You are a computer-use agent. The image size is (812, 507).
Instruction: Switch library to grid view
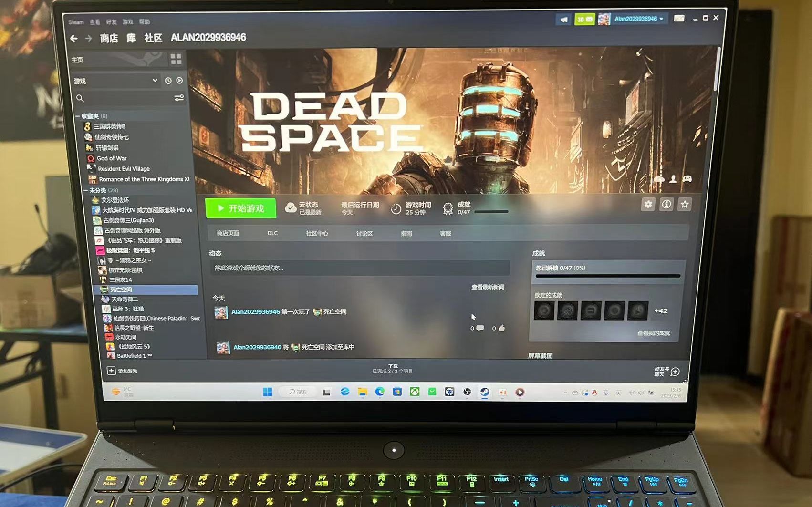[x=176, y=59]
